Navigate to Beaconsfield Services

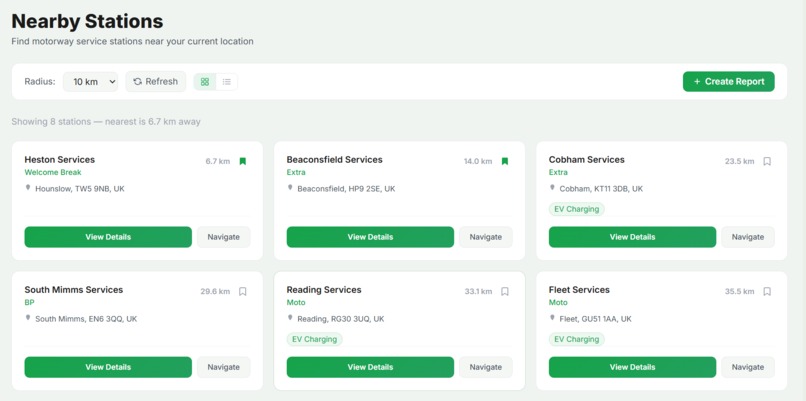pyautogui.click(x=486, y=237)
